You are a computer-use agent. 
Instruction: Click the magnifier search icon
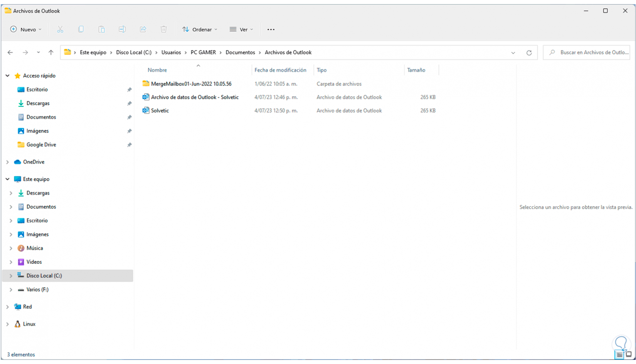pyautogui.click(x=552, y=52)
